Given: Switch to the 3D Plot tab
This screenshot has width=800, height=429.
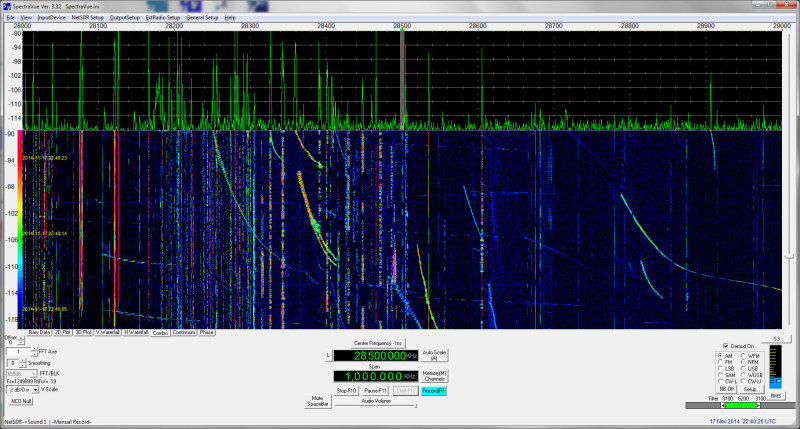Looking at the screenshot, I should point(83,332).
